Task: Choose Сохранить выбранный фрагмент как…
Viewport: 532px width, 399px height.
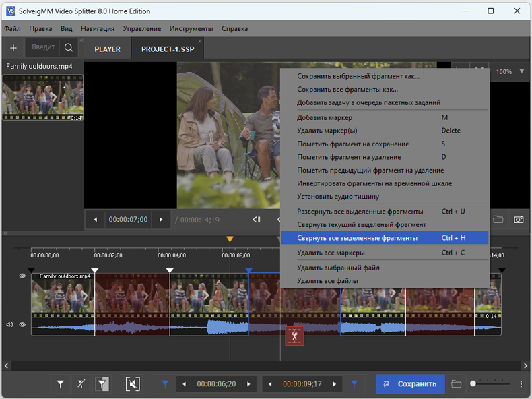Action: click(x=385, y=76)
